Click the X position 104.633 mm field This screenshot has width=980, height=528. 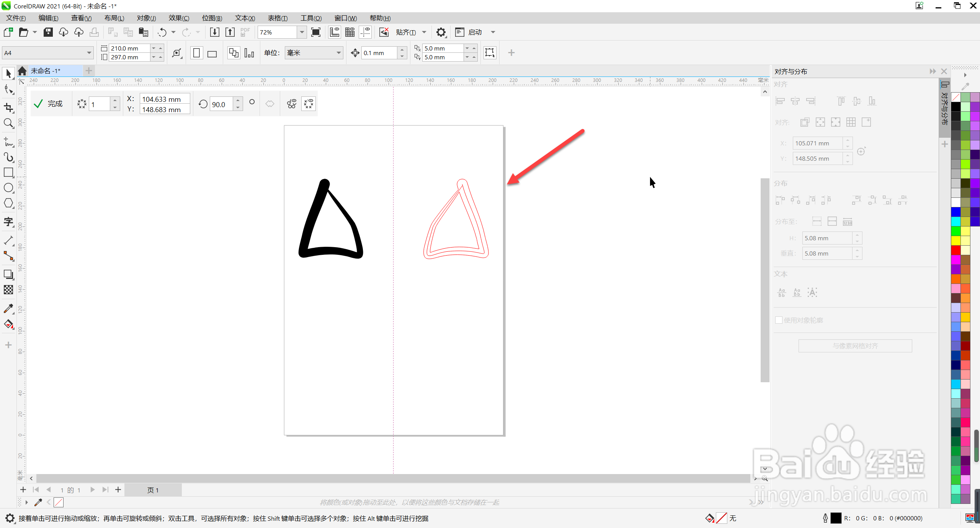pos(165,99)
